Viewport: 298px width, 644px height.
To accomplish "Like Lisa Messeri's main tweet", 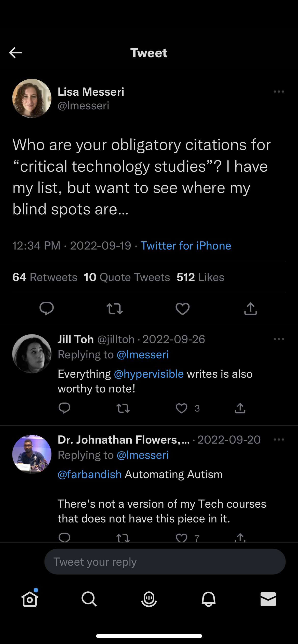I will click(183, 309).
